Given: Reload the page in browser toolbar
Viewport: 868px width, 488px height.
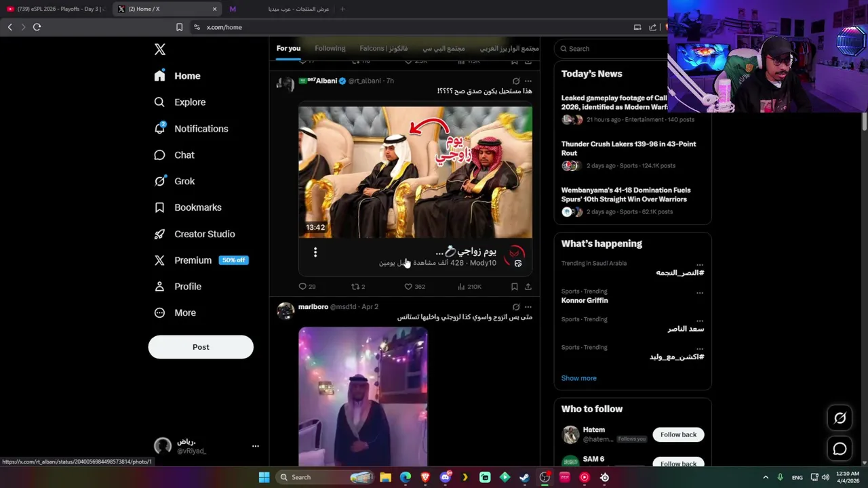Looking at the screenshot, I should coord(37,27).
